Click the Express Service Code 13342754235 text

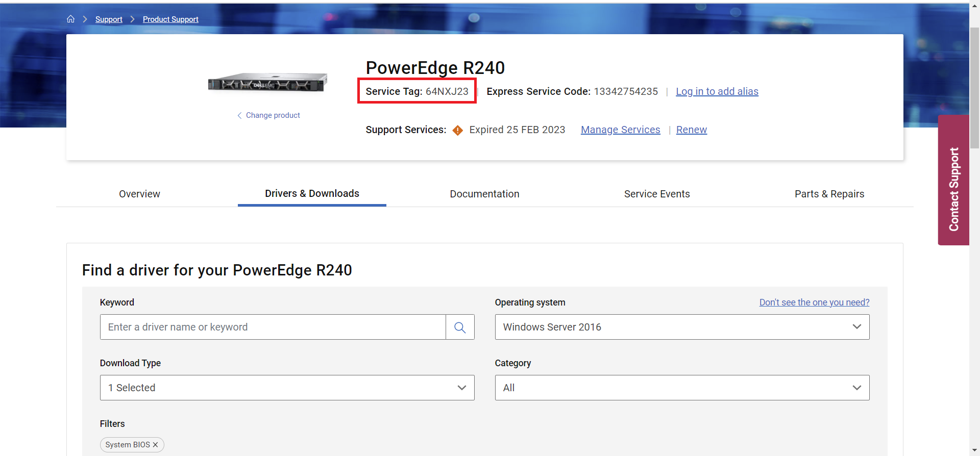click(572, 91)
